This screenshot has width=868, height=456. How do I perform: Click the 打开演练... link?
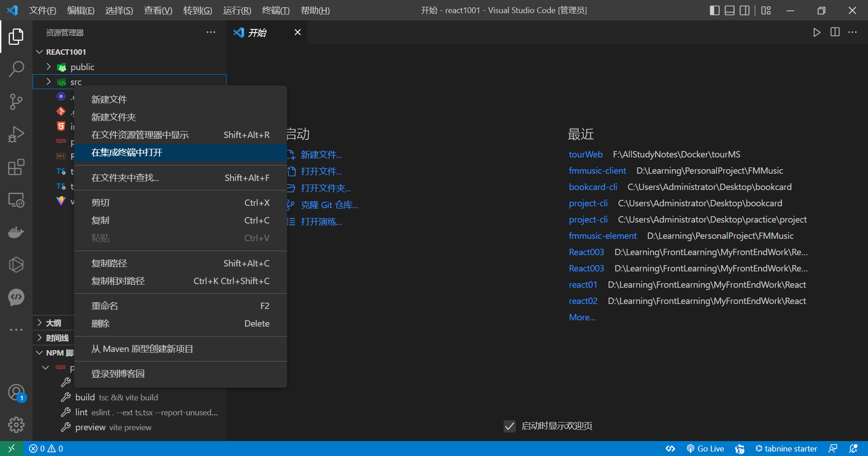pos(321,222)
